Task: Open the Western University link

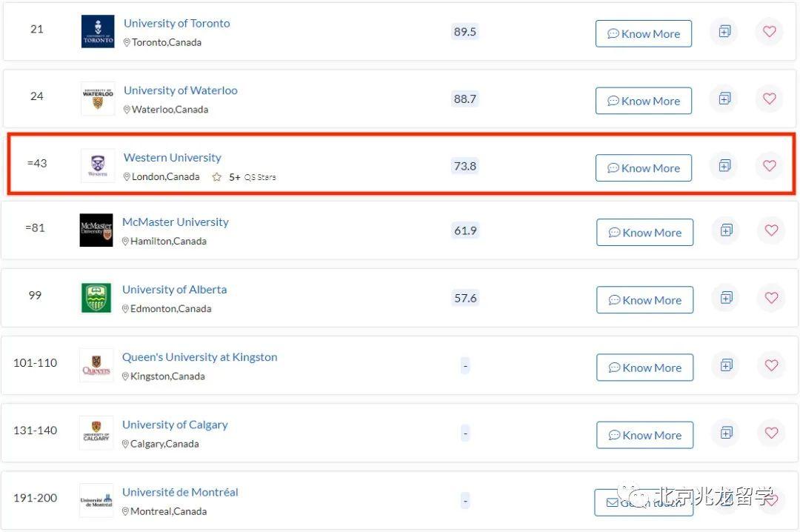Action: [172, 157]
